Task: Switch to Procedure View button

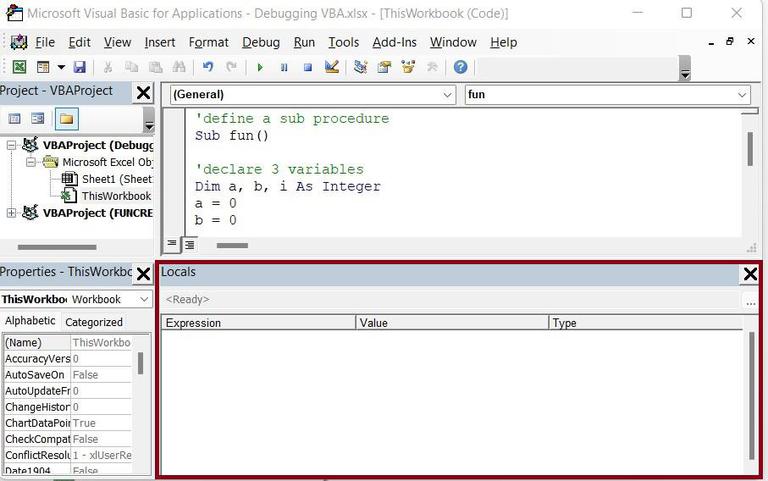Action: (x=171, y=243)
